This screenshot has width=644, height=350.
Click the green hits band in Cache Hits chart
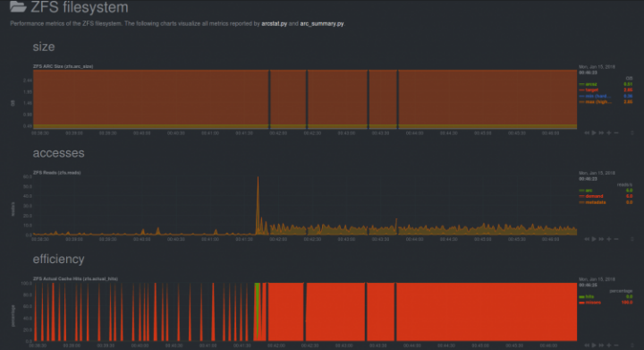257,310
